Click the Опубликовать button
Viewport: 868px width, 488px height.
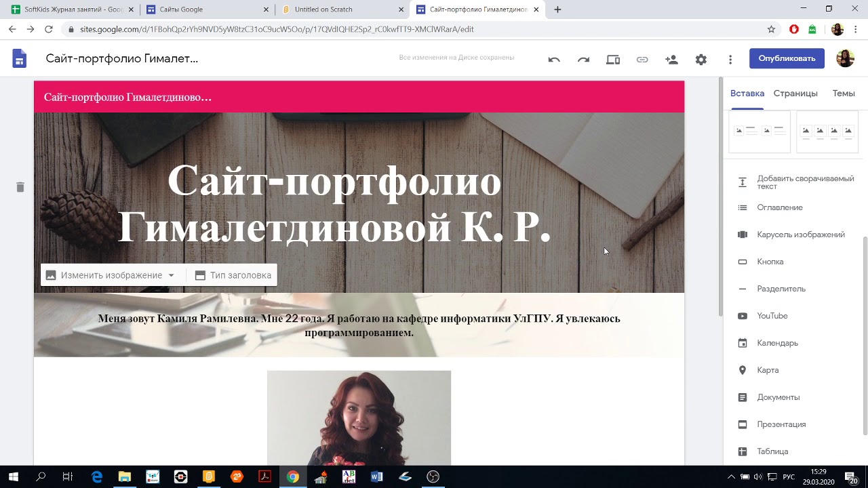pyautogui.click(x=787, y=58)
